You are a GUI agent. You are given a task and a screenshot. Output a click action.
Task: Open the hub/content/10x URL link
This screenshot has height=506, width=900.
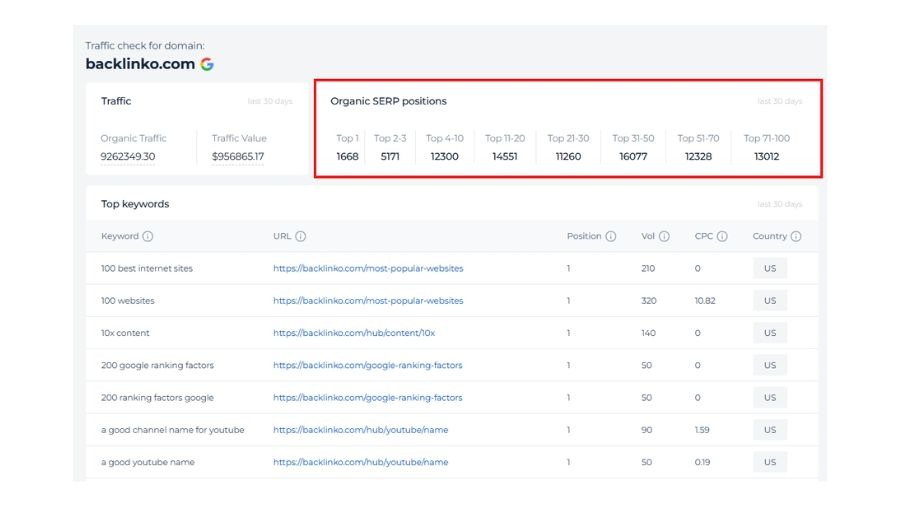354,333
